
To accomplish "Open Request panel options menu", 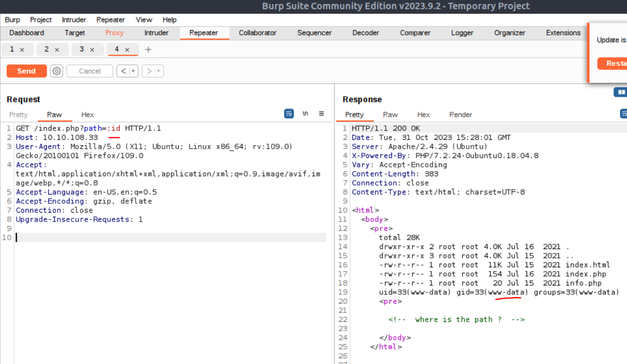I will coord(321,114).
